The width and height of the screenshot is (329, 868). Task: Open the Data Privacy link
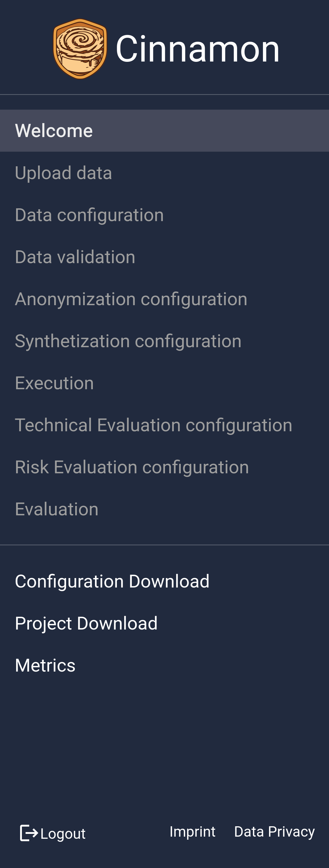(275, 832)
